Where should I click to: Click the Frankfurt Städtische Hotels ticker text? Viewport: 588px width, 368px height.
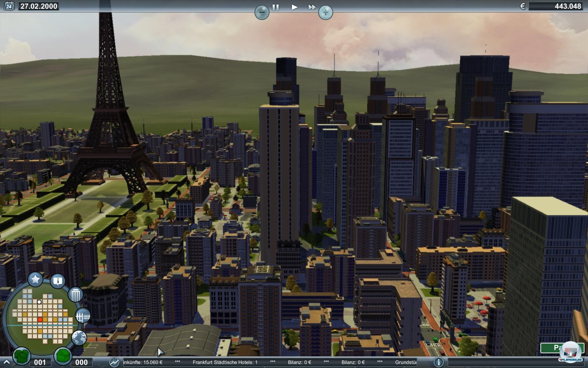[x=225, y=362]
